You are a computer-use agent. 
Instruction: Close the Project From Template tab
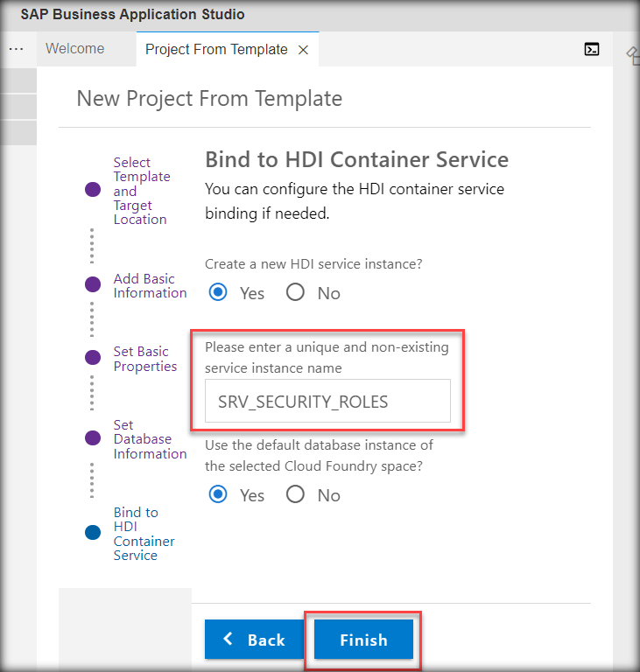click(x=303, y=50)
